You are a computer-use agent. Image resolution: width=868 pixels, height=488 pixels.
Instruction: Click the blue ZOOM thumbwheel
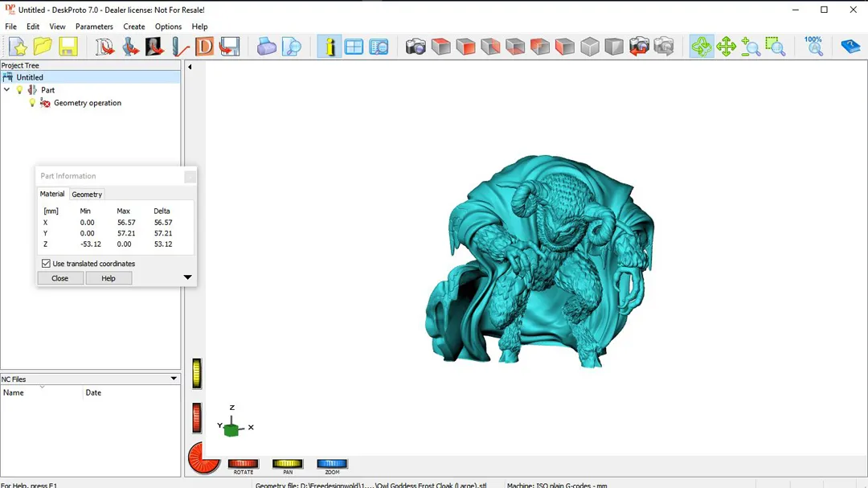coord(332,464)
